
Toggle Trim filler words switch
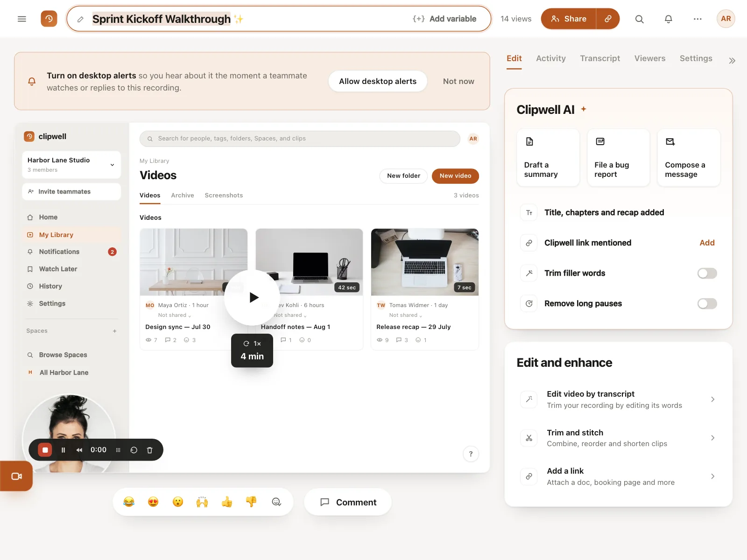click(x=707, y=273)
